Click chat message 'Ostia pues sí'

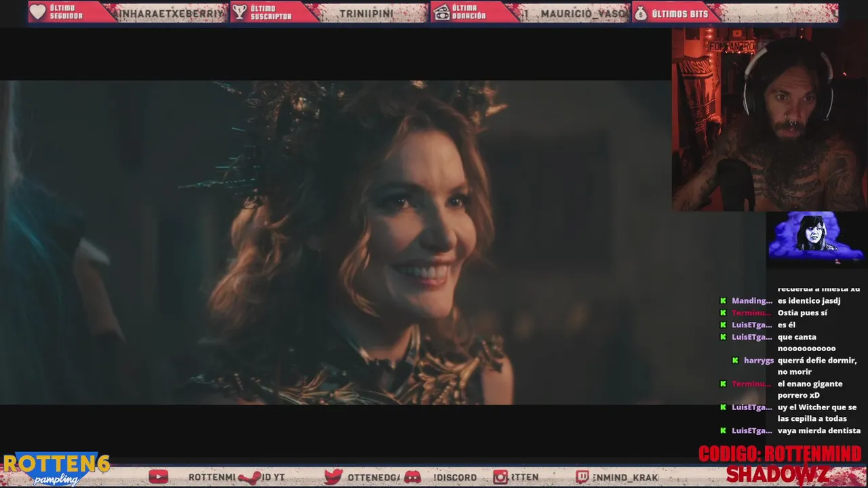(802, 313)
